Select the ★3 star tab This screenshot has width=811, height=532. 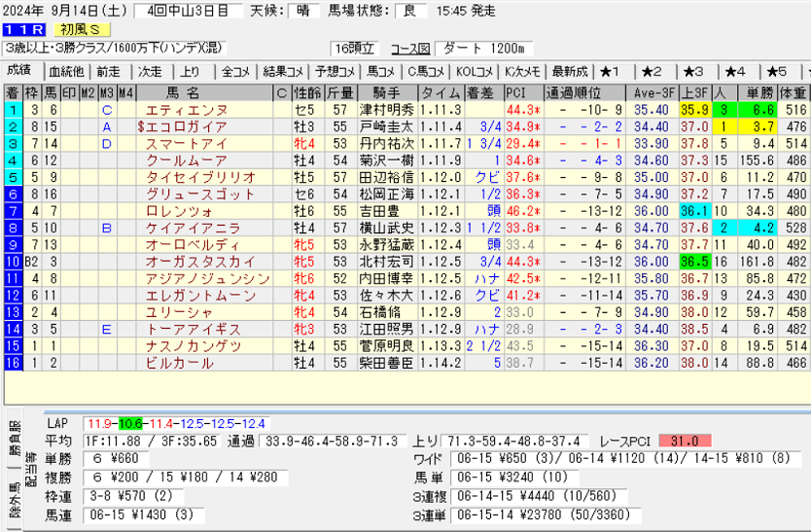[693, 72]
